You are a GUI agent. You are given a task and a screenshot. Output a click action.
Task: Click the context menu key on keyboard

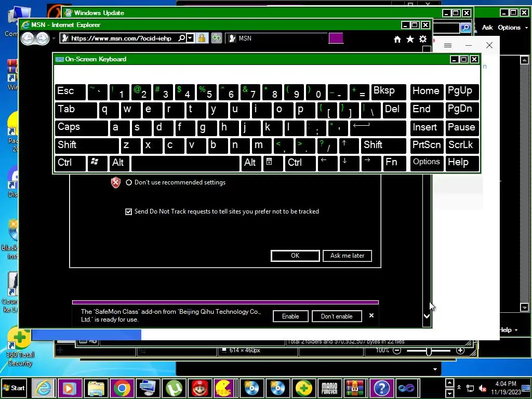coord(273,164)
